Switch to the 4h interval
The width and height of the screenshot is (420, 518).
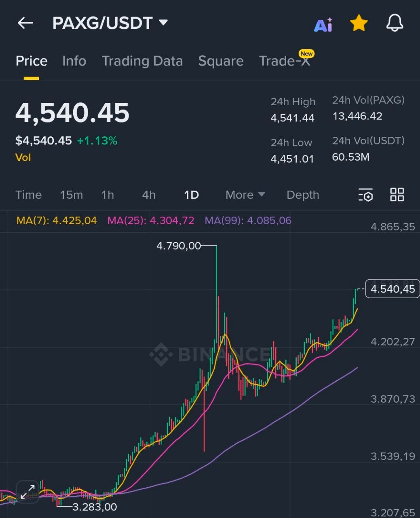point(149,195)
